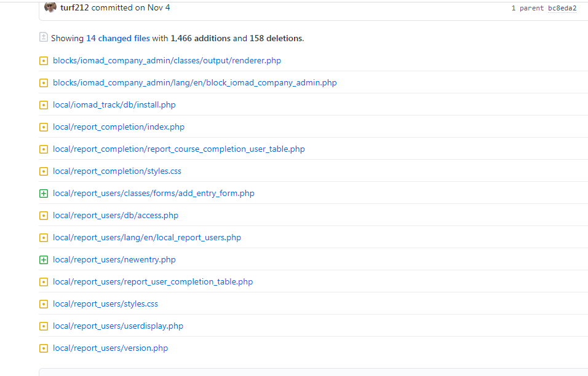588x376 pixels.
Task: Open parent commit bc8eda2
Action: click(x=562, y=8)
